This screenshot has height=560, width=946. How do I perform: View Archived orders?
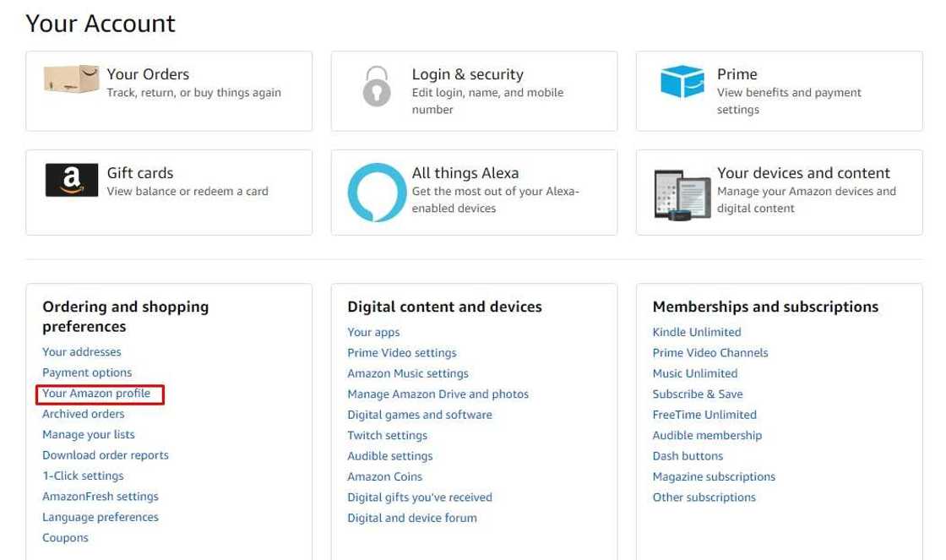coord(84,414)
